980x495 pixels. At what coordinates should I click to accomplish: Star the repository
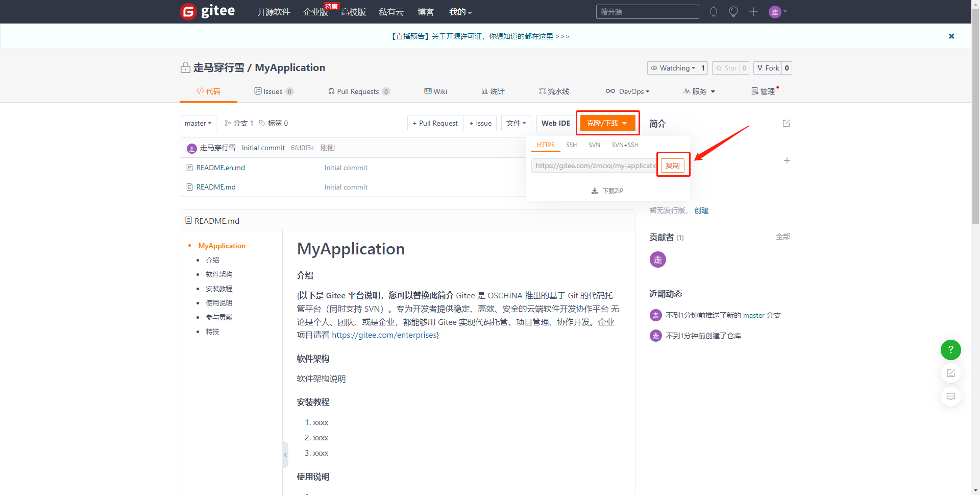click(x=726, y=68)
